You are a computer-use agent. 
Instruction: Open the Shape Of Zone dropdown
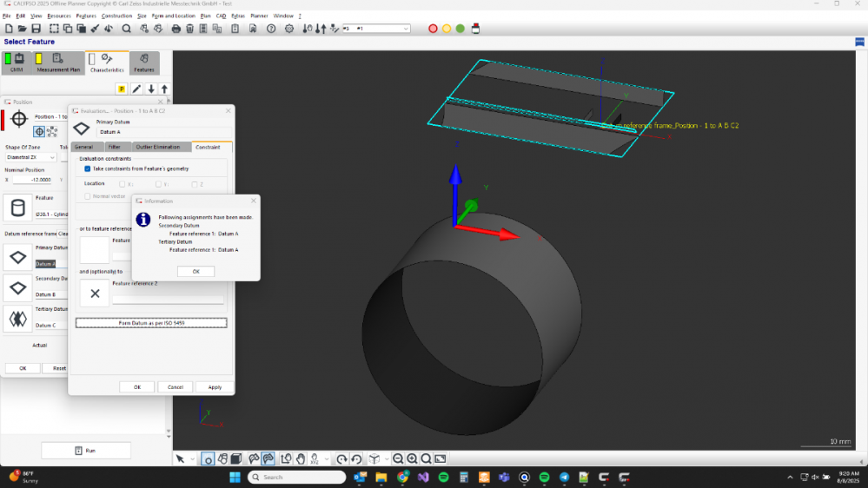(x=31, y=157)
